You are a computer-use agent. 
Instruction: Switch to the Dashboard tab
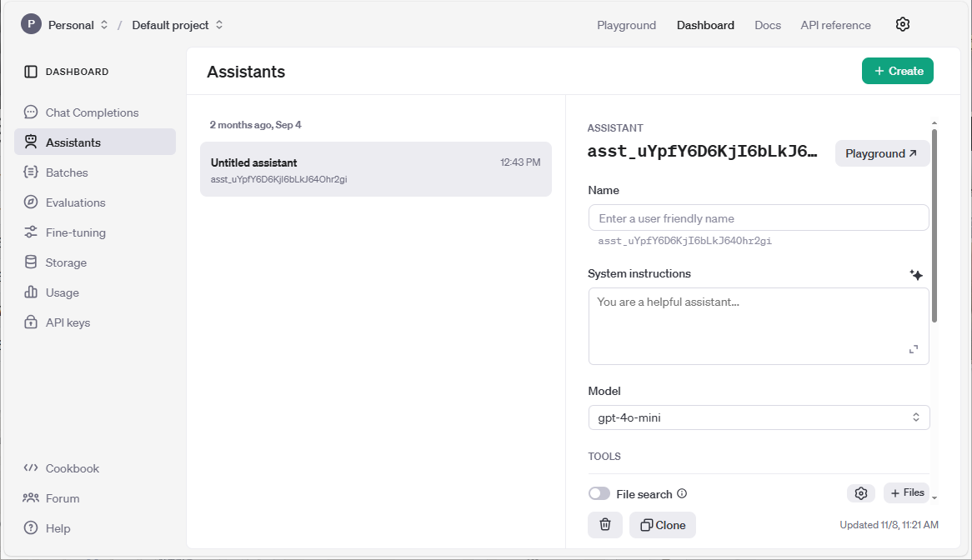pyautogui.click(x=705, y=25)
